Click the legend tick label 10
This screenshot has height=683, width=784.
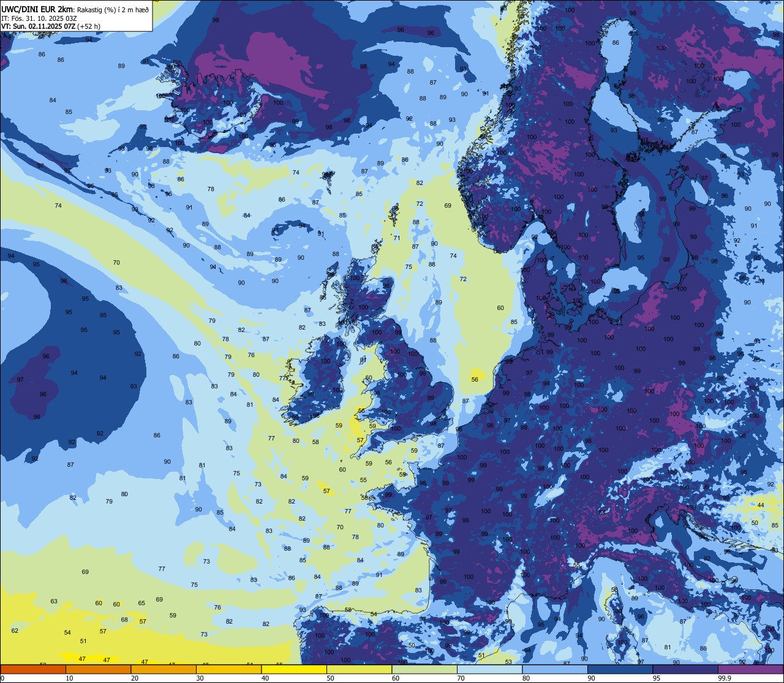(69, 678)
